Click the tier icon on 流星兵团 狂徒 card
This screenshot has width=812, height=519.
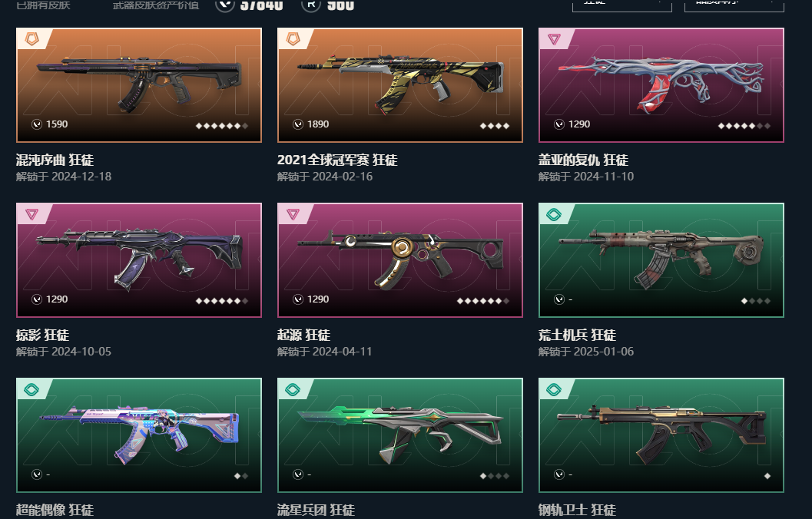pos(293,389)
